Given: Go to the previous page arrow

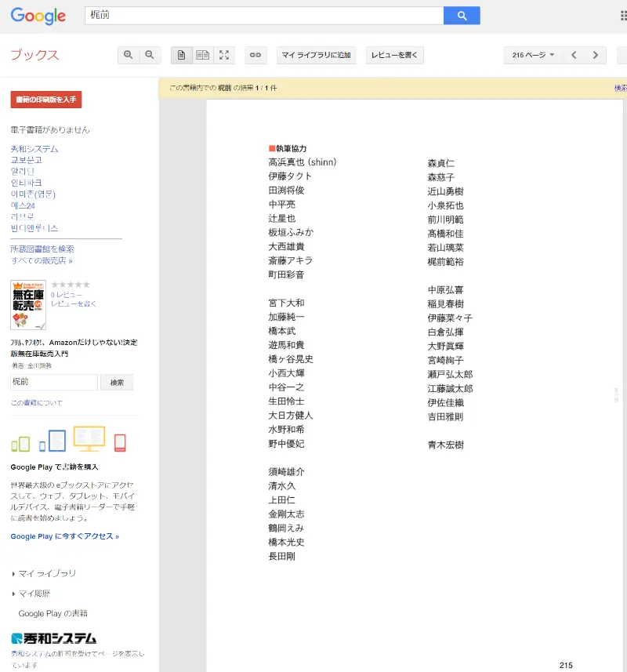Looking at the screenshot, I should click(x=574, y=55).
